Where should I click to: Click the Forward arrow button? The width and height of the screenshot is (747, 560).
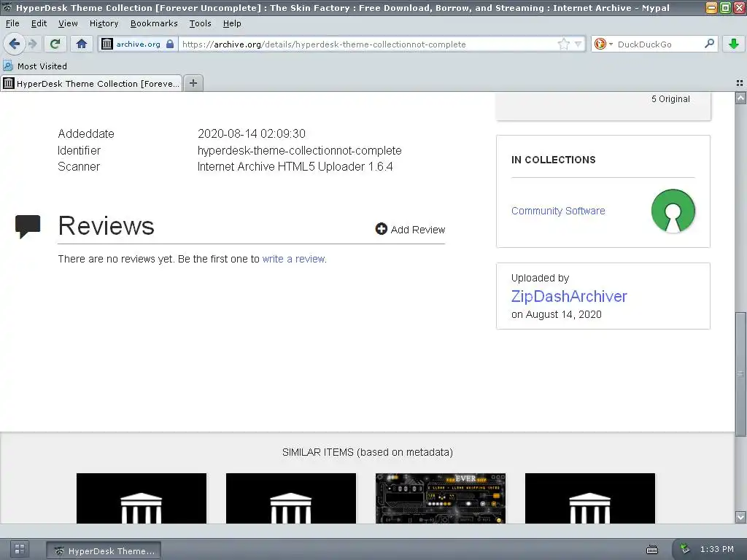32,44
